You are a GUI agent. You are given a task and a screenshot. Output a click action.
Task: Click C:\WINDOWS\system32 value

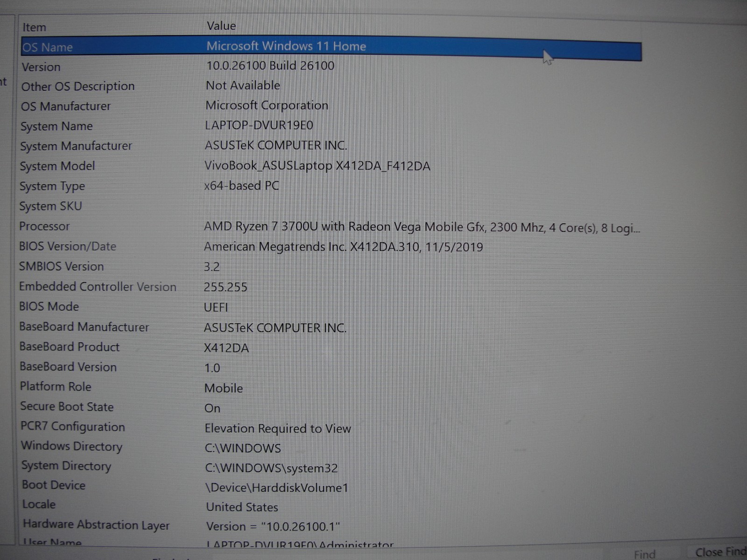click(x=271, y=469)
